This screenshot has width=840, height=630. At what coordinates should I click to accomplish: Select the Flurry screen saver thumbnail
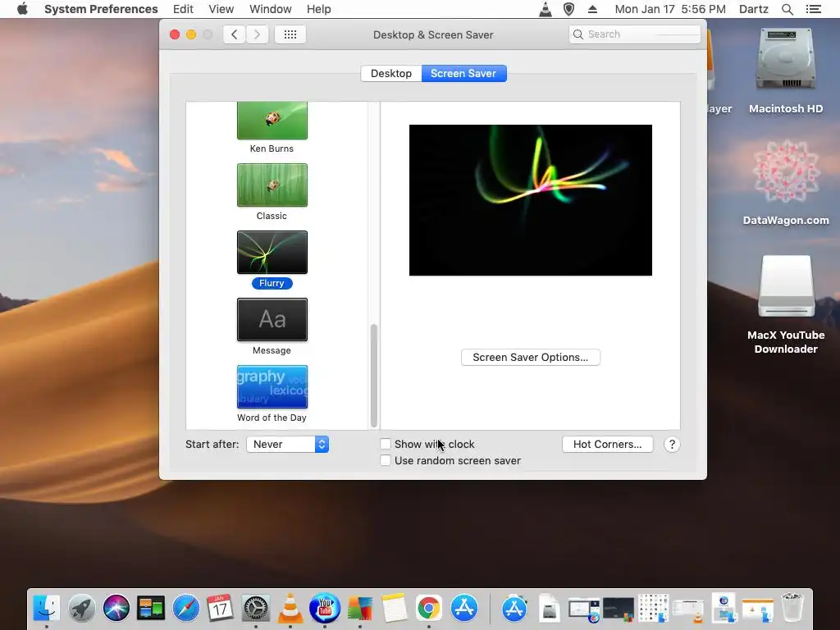(x=272, y=253)
